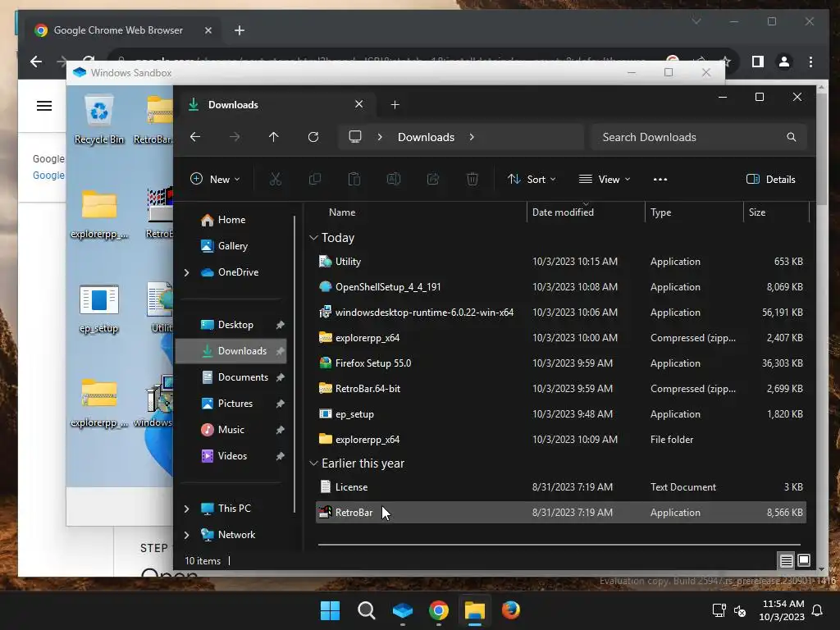Expand Network in navigation pane
Screen dimensions: 840x630
point(186,535)
